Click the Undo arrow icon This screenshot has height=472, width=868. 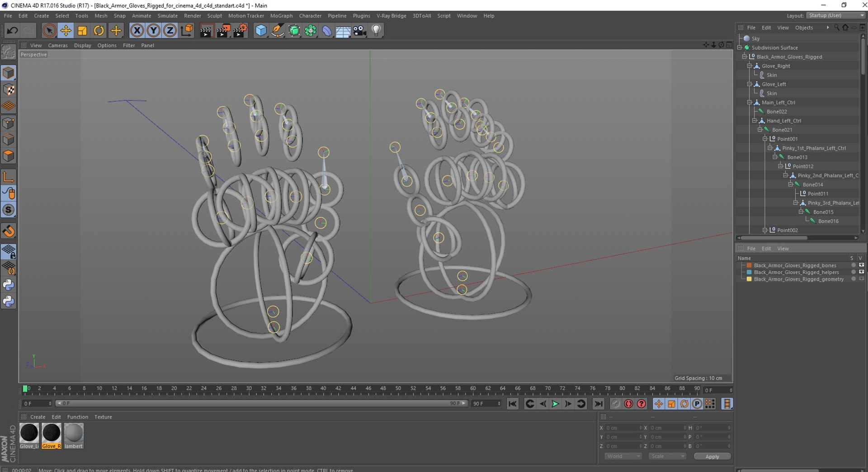pos(12,30)
